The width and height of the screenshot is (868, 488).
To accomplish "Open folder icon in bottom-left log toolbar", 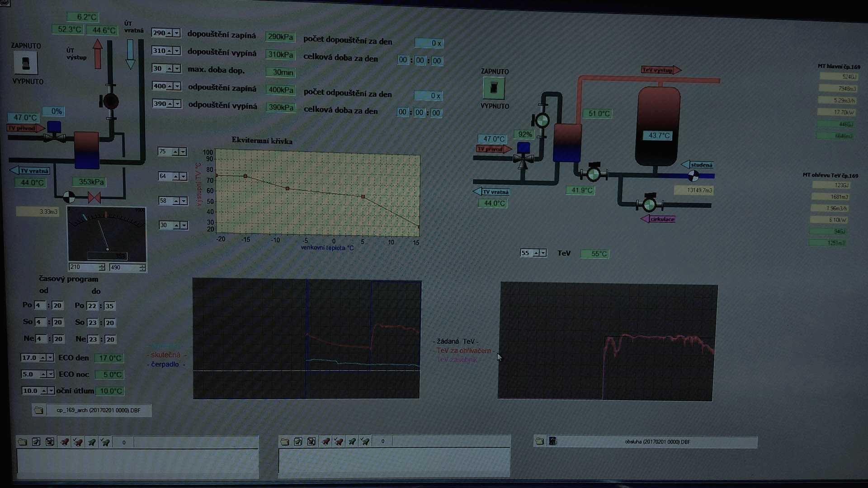I will [22, 442].
